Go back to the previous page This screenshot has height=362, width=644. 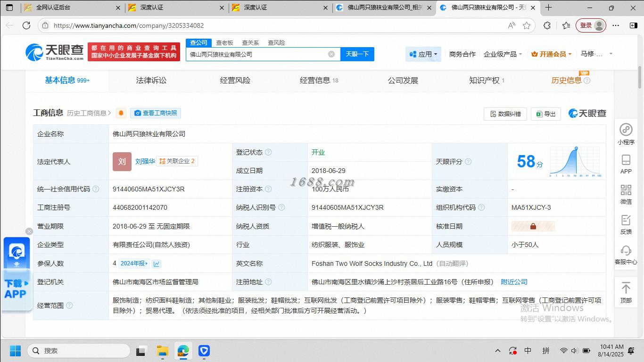point(9,25)
